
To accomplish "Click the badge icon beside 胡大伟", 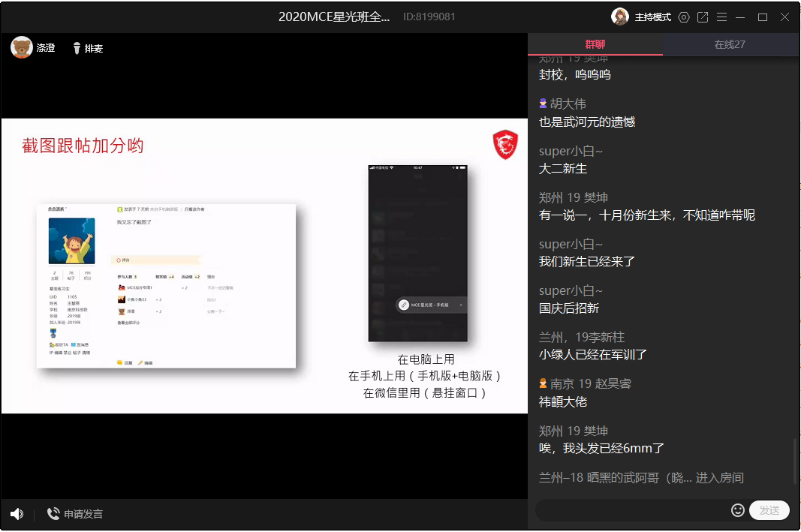I will (x=543, y=104).
